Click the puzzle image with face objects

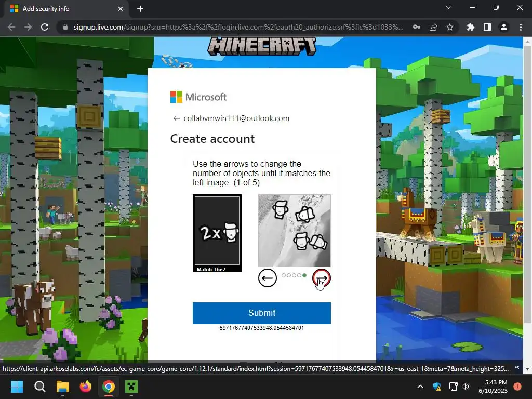(x=294, y=230)
